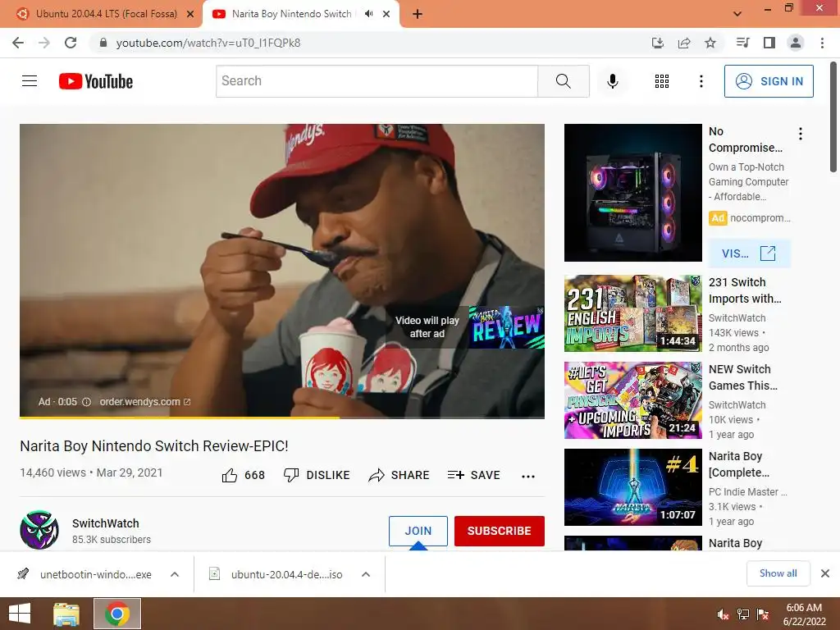The height and width of the screenshot is (630, 840).
Task: Click NEW Switch Games This... title
Action: (743, 377)
